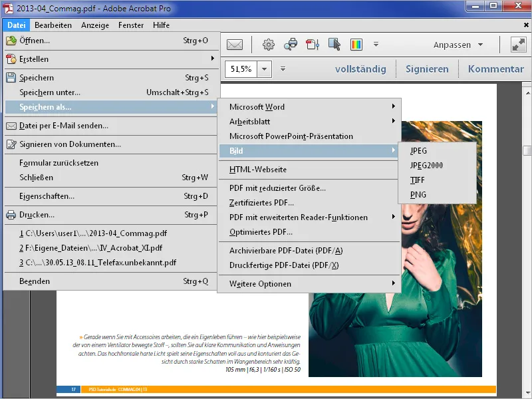The width and height of the screenshot is (532, 399).
Task: Open the Anpassen dropdown
Action: tap(458, 45)
